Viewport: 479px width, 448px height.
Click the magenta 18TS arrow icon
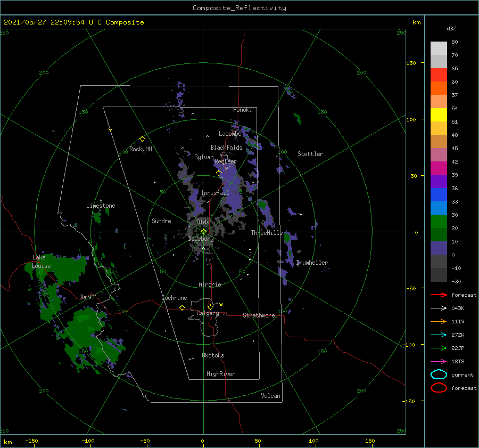(x=439, y=362)
